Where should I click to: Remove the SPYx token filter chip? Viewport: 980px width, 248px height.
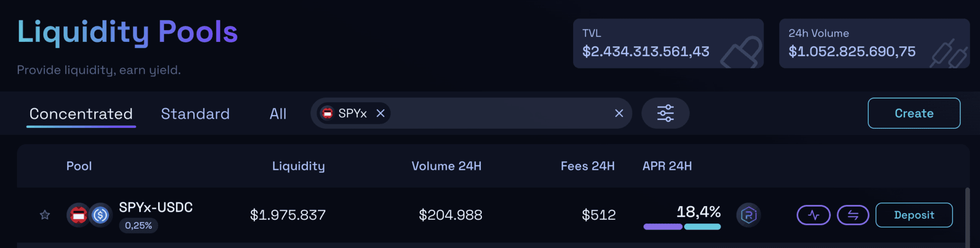point(380,113)
